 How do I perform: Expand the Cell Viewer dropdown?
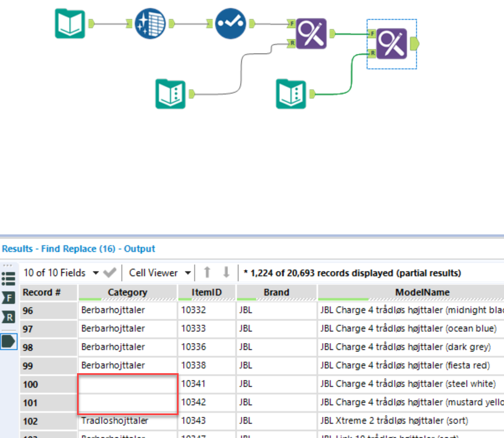pos(188,273)
